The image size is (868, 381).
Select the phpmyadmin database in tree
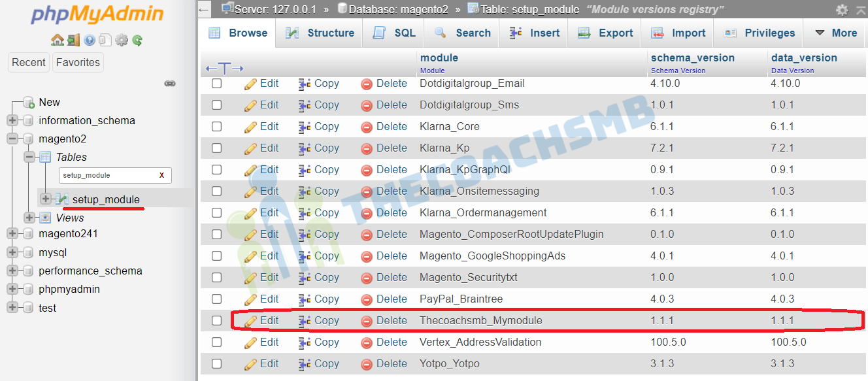click(x=69, y=290)
